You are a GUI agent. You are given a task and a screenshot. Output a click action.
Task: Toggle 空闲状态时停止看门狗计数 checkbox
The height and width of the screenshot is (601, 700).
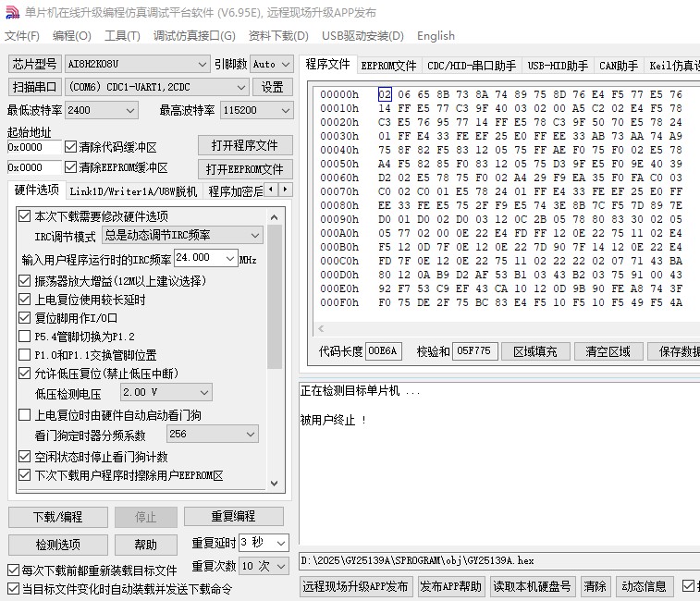point(25,457)
